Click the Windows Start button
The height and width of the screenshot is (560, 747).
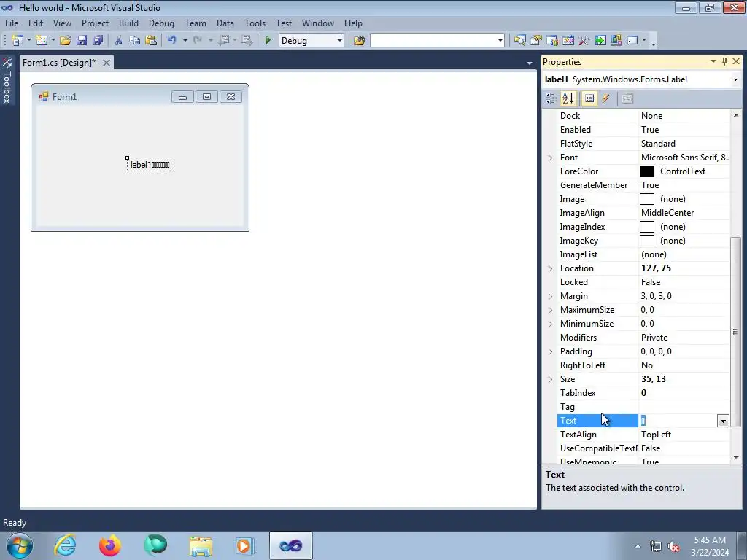(20, 545)
